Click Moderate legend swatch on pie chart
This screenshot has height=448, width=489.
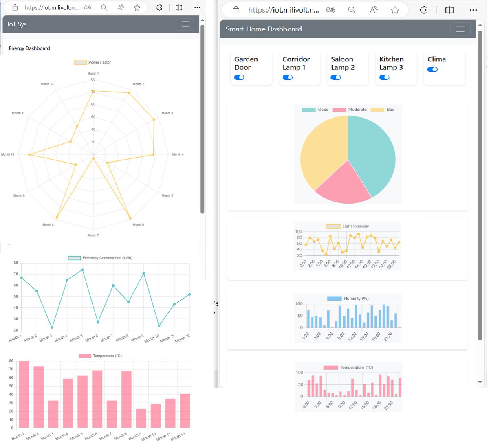pos(339,110)
